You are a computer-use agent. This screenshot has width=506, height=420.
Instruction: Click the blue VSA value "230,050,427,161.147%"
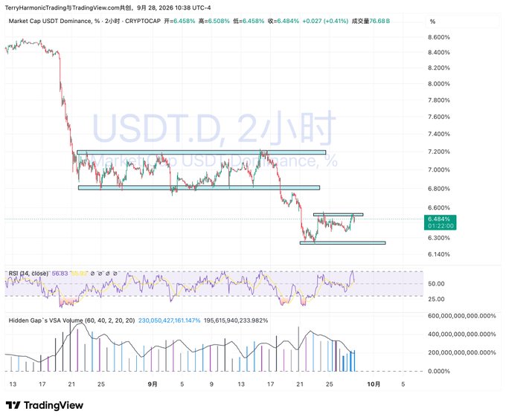170,320
